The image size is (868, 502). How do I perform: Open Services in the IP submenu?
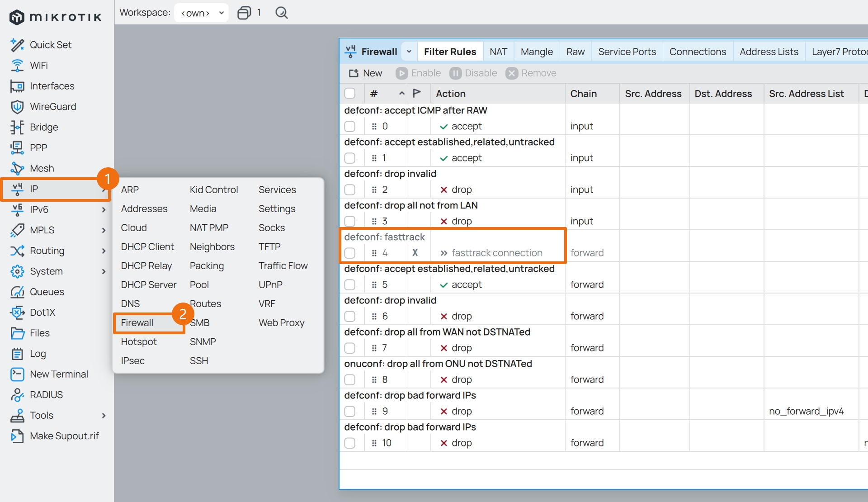coord(277,190)
